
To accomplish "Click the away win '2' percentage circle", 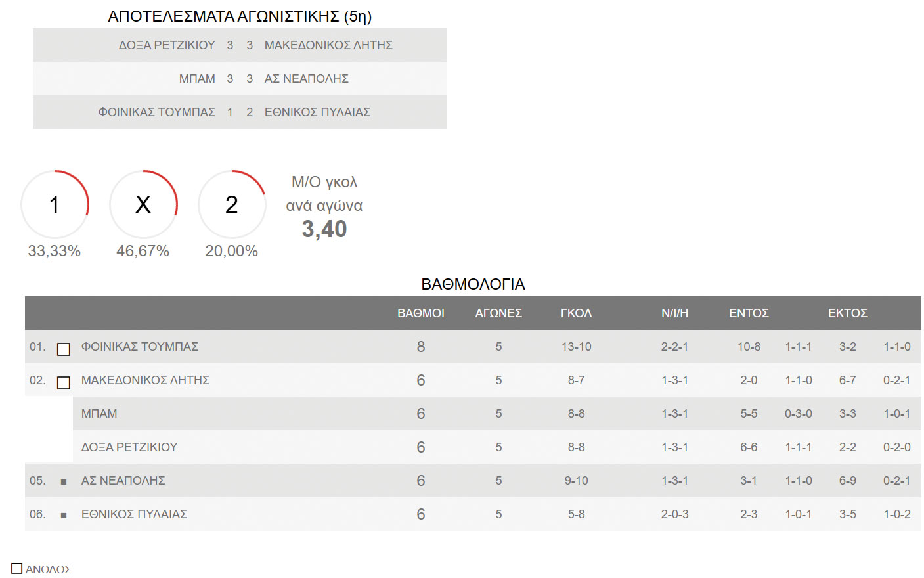I will 232,204.
